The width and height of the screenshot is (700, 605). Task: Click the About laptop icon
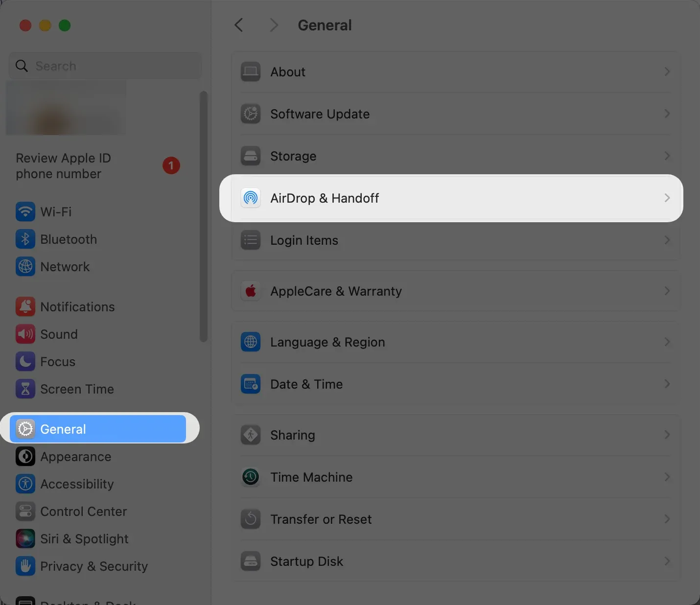(251, 72)
